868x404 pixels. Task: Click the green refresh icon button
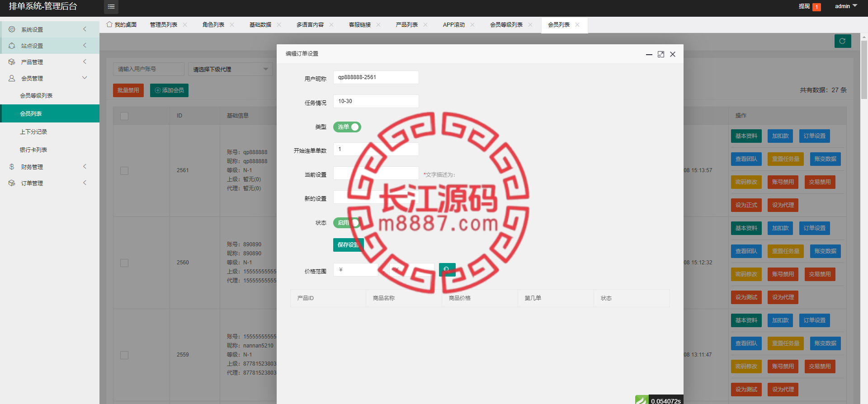[843, 41]
